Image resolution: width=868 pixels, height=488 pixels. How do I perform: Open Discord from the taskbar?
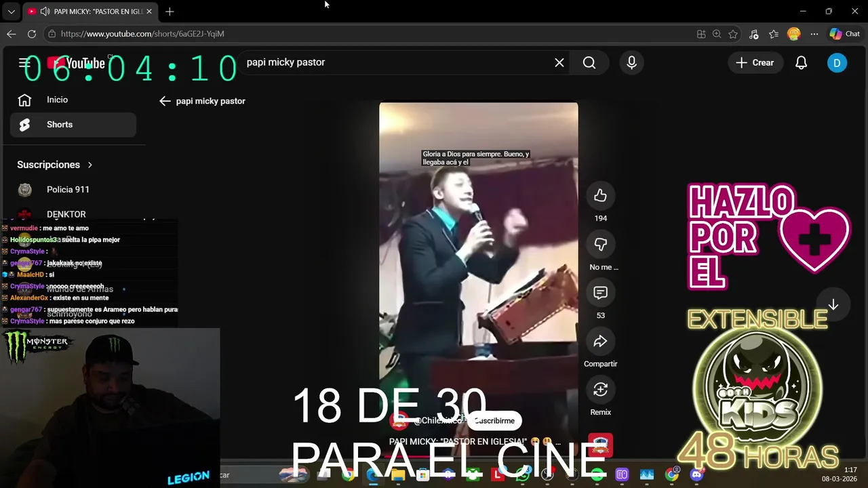pyautogui.click(x=696, y=475)
